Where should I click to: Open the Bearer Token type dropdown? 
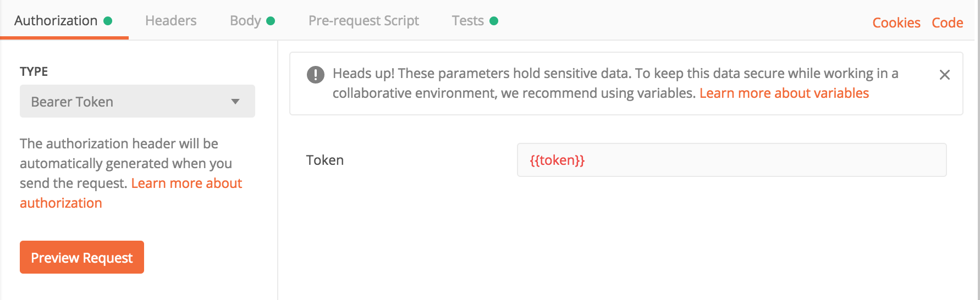137,101
